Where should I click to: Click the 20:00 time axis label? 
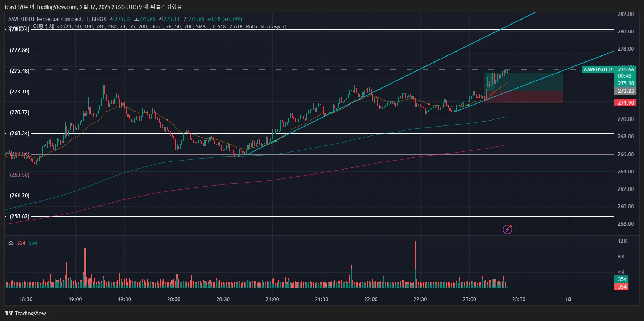pyautogui.click(x=174, y=299)
